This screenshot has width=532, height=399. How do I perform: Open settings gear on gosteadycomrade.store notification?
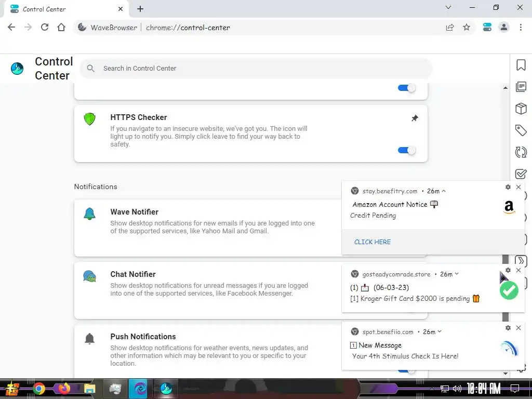508,270
